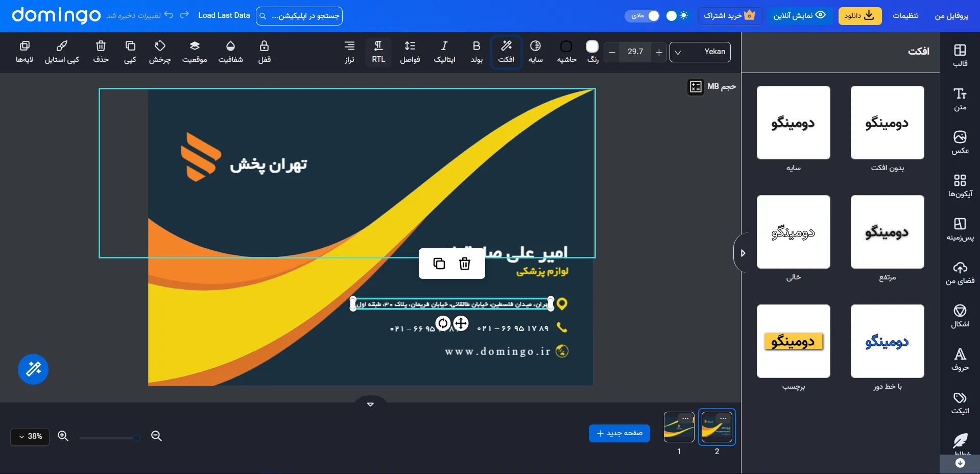
Task: Add a New Page (صفحه جدید)
Action: 619,433
